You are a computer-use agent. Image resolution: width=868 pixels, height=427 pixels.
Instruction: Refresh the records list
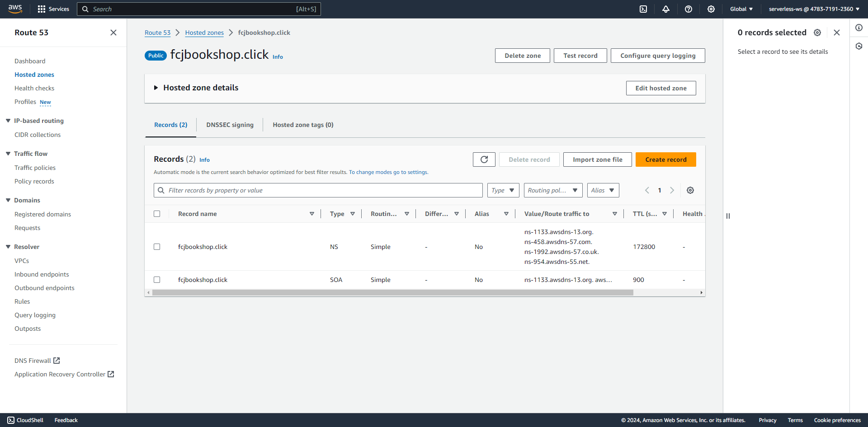[x=484, y=160]
